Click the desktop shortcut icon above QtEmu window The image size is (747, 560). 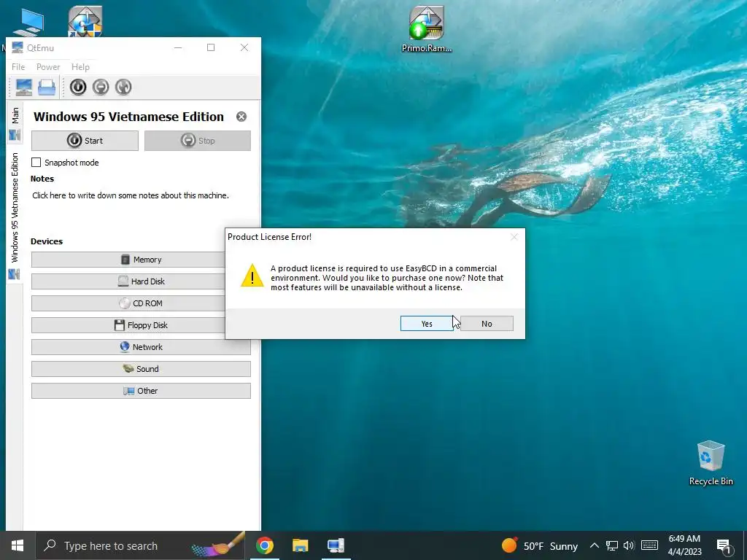pos(85,21)
